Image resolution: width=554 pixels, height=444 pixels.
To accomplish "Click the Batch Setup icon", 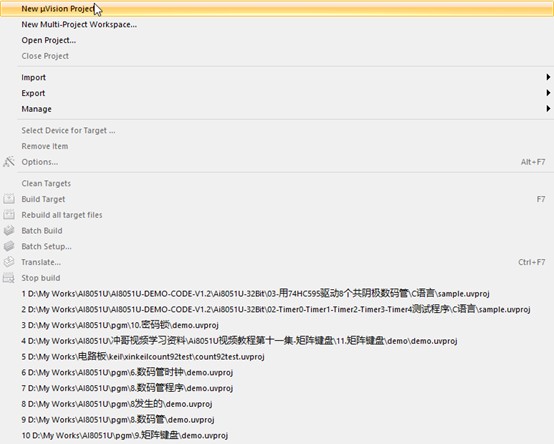I will [9, 246].
